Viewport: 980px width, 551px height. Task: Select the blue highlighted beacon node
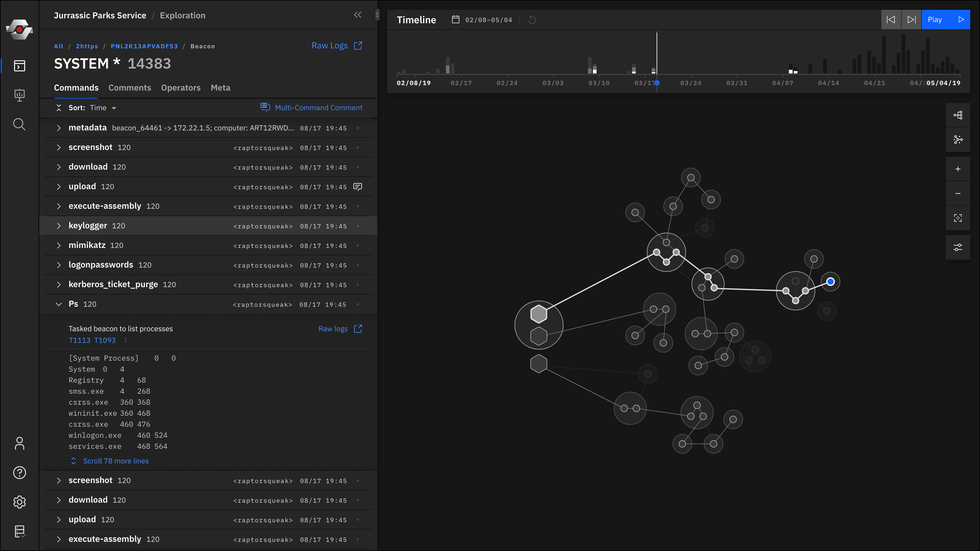(831, 282)
